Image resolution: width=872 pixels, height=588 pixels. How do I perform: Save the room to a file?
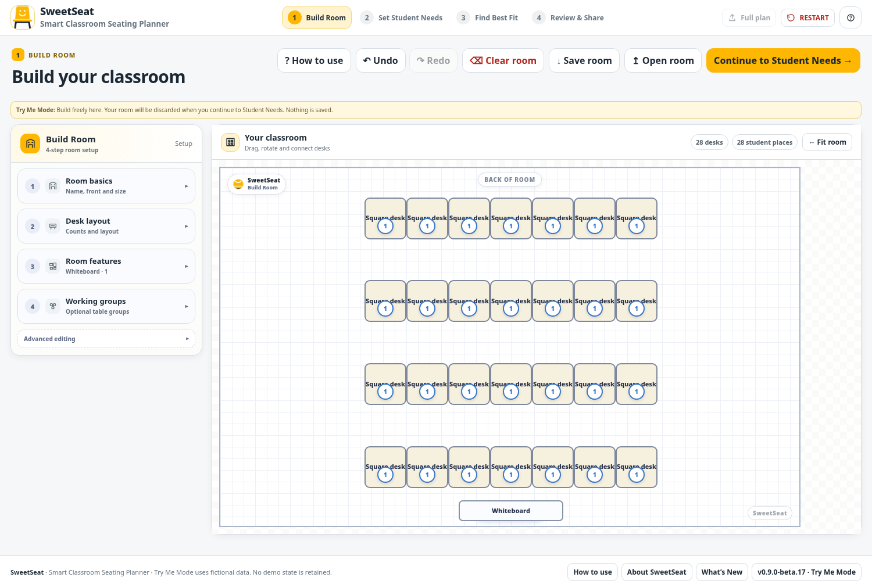pyautogui.click(x=584, y=60)
